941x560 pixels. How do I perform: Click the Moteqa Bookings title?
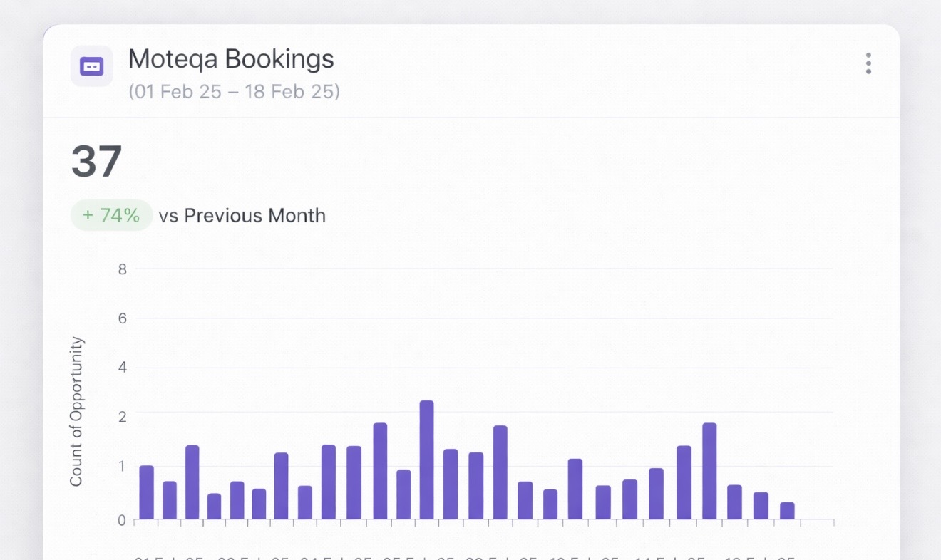[x=231, y=59]
